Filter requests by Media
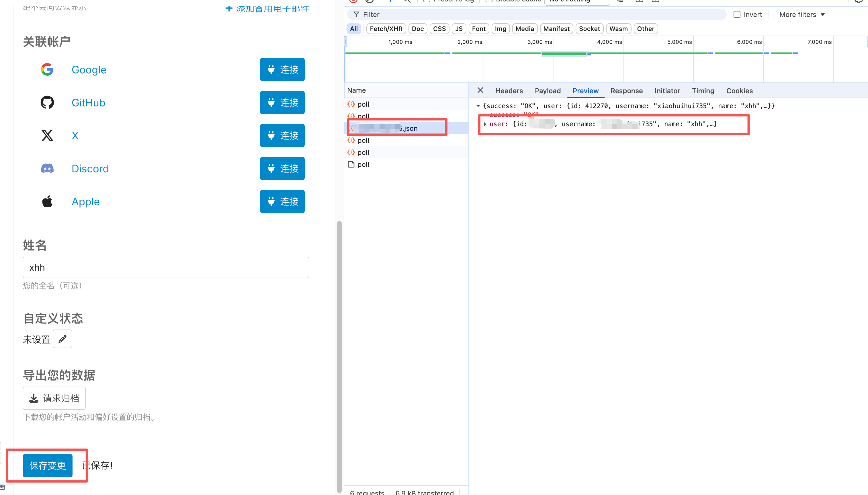 (525, 29)
